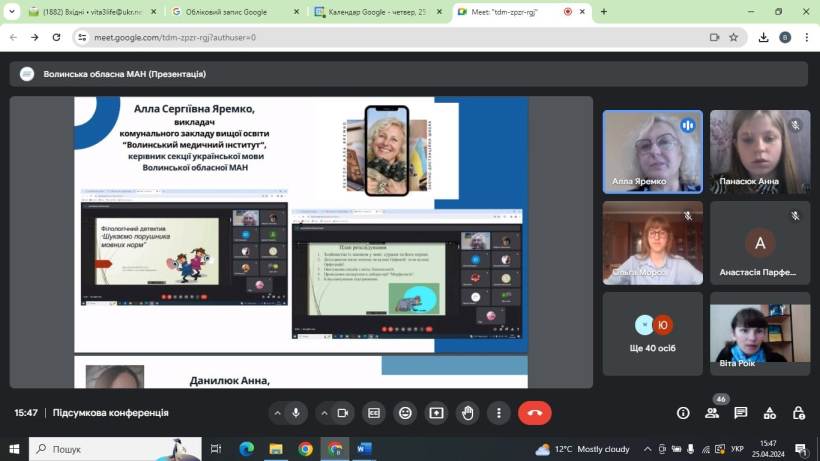Open host controls lock icon
The image size is (820, 461).
[798, 413]
